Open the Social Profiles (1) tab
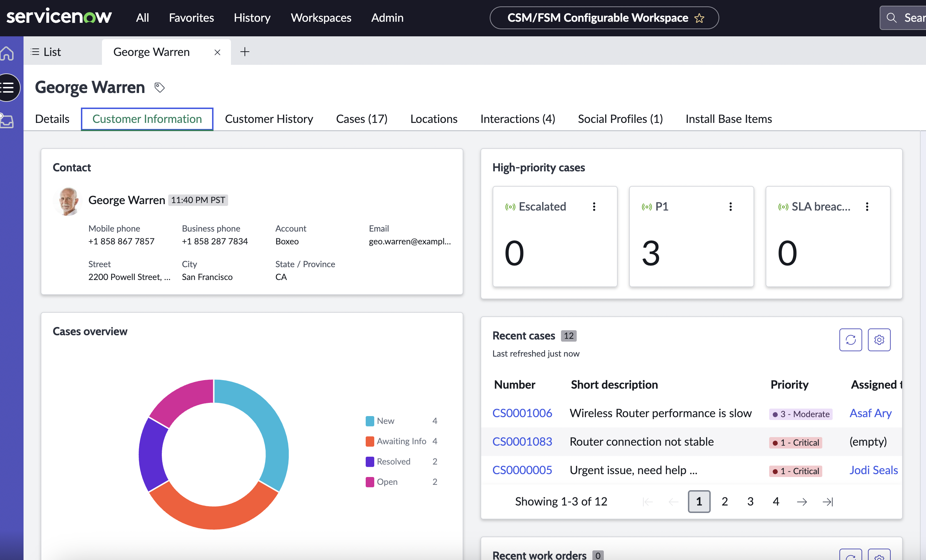This screenshot has height=560, width=926. pos(620,119)
